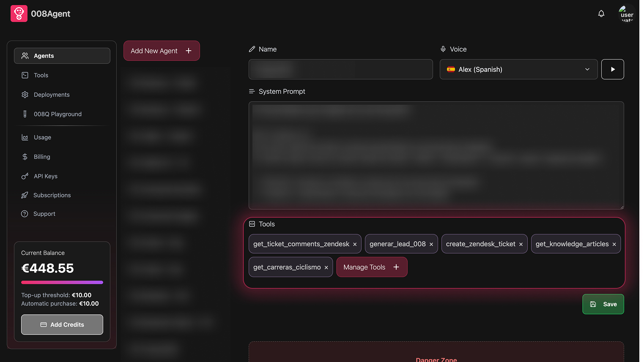Click the Add New Agent button
Viewport: 644px width, 362px height.
tap(162, 50)
